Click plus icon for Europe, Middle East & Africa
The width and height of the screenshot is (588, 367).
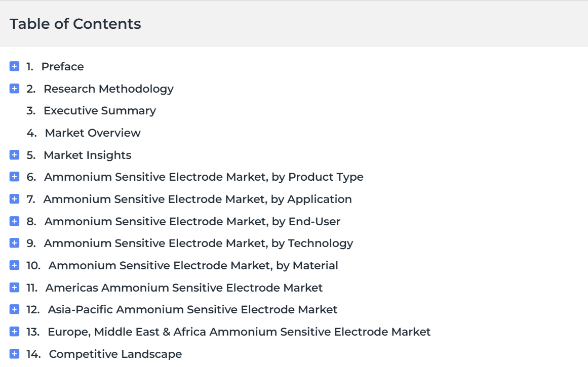point(14,332)
